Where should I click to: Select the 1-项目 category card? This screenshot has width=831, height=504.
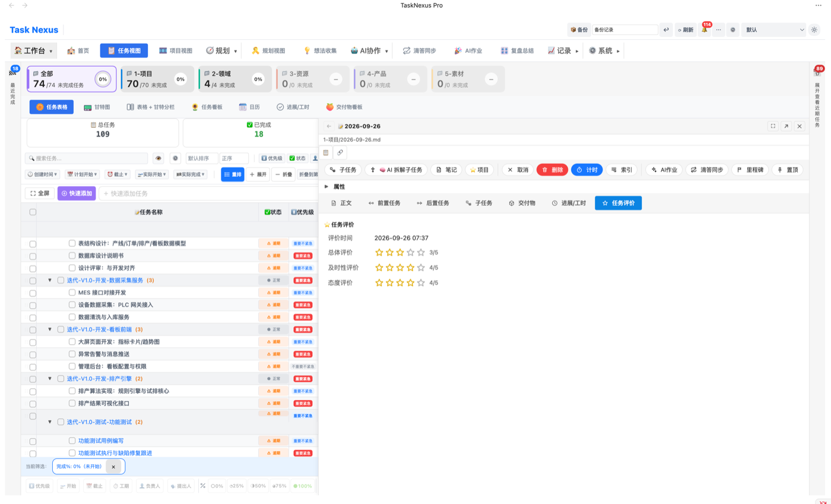(x=157, y=79)
